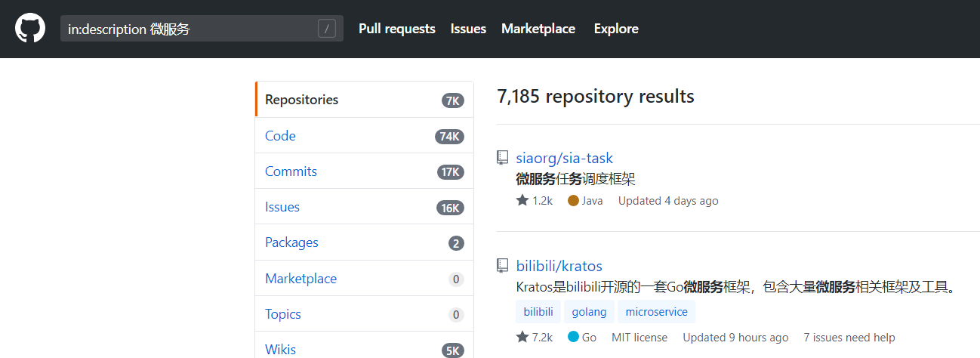Click the Packages count badge 2
This screenshot has width=980, height=358.
click(456, 243)
